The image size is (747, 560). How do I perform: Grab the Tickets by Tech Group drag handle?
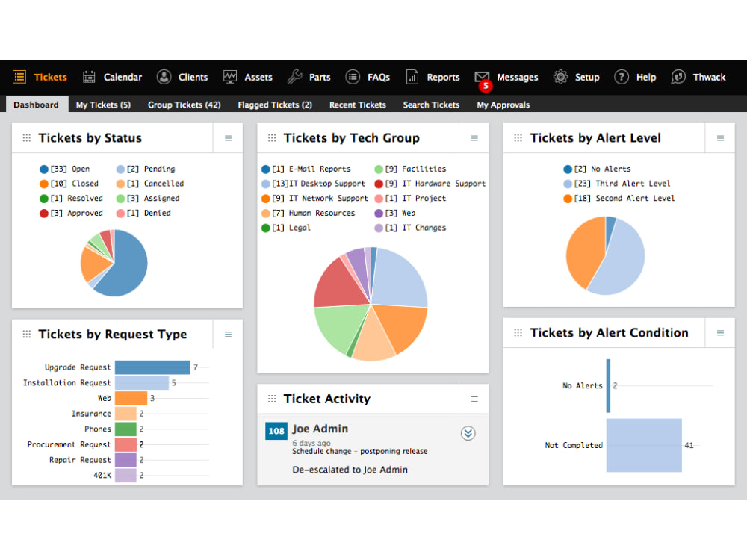click(x=272, y=137)
